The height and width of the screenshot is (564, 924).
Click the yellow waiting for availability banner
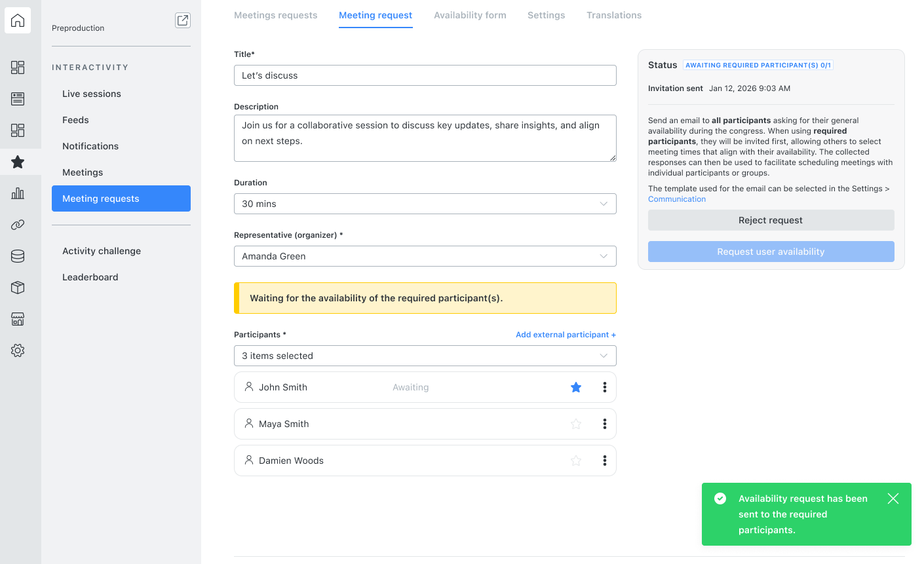click(425, 298)
